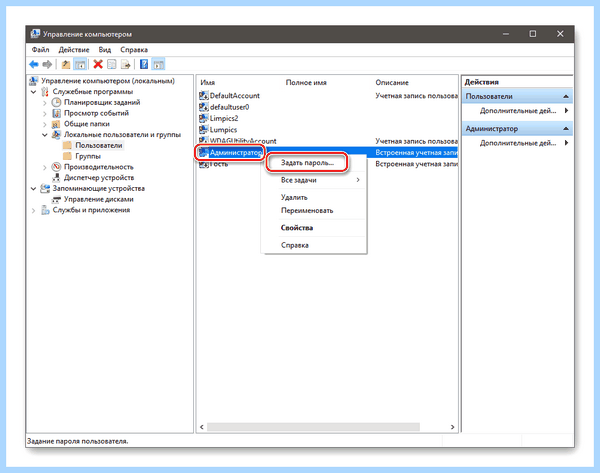Click the Диспетчер устройств icon
The image size is (600, 473).
56,178
